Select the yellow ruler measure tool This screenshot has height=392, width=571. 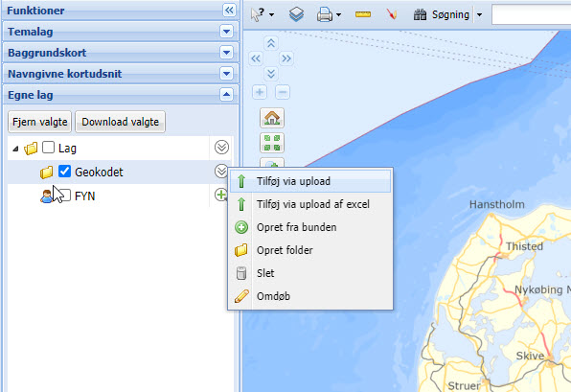click(x=363, y=14)
